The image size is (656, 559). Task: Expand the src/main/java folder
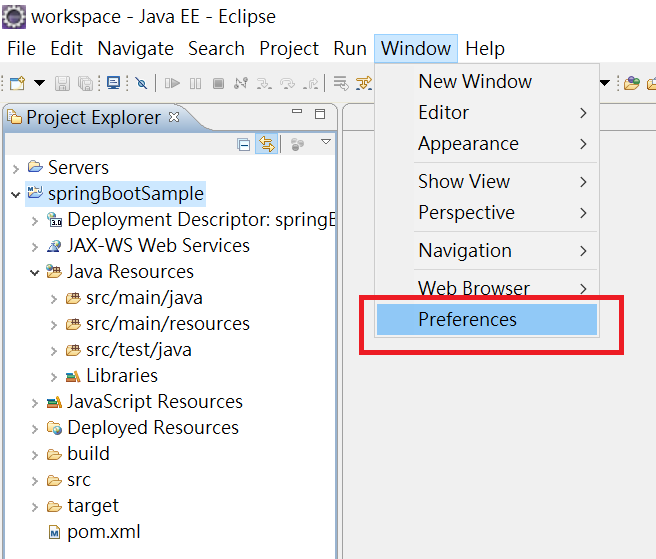[54, 299]
